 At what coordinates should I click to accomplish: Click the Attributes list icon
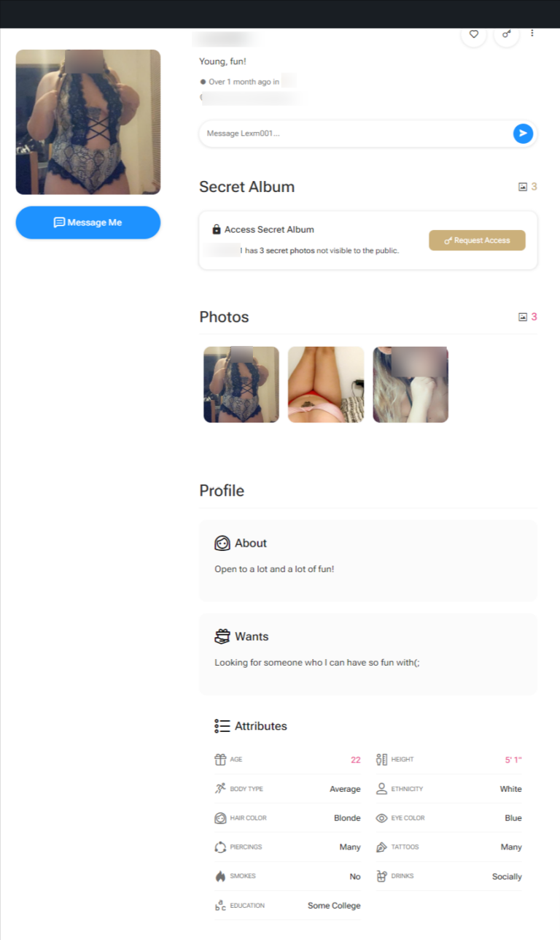[x=222, y=726]
